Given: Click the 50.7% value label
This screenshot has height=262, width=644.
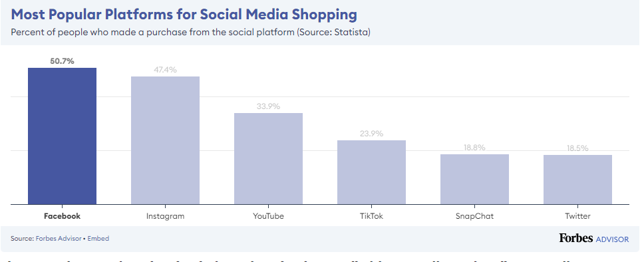Looking at the screenshot, I should 62,61.
